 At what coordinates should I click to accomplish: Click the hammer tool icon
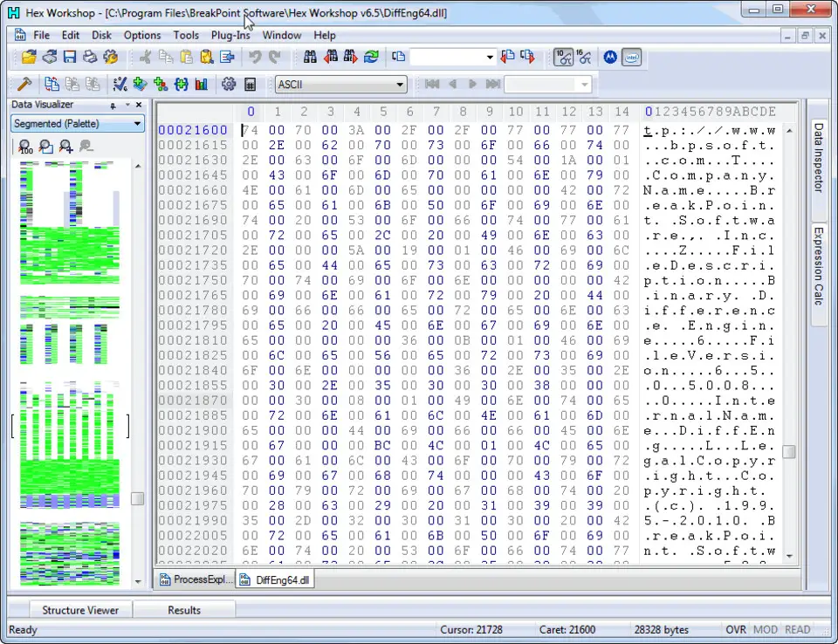[x=24, y=84]
